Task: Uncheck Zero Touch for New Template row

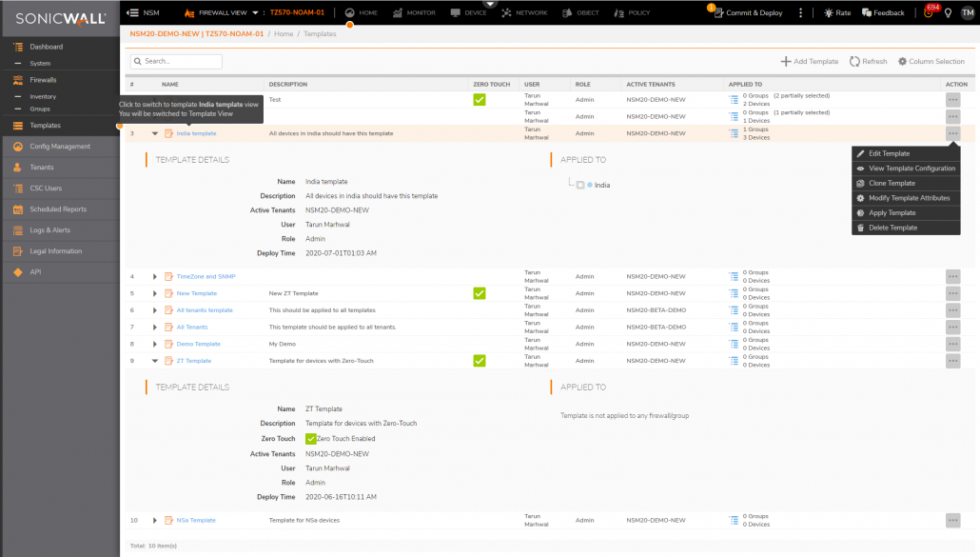Action: [x=480, y=293]
